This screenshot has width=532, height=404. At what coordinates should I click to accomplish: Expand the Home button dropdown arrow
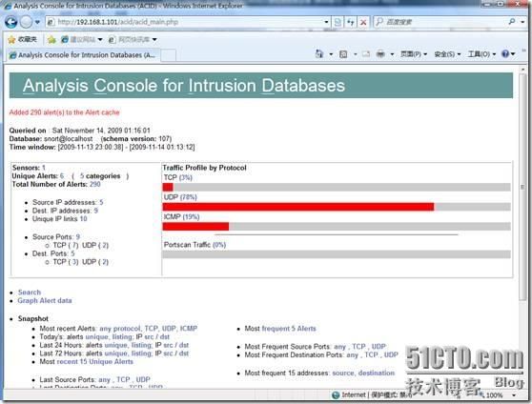[331, 54]
